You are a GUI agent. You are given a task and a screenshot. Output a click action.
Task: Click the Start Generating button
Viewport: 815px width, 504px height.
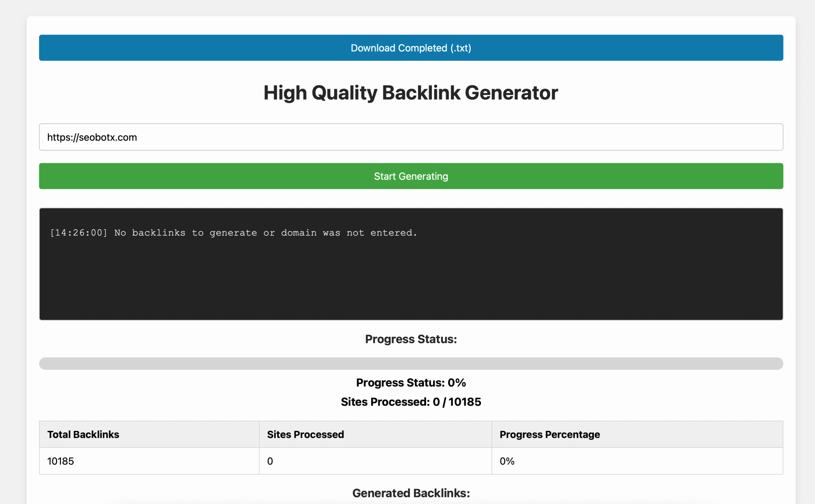411,176
